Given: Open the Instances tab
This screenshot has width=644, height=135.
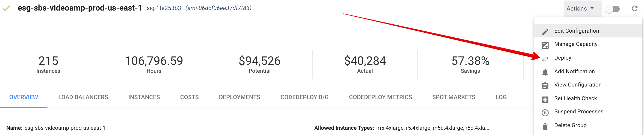Looking at the screenshot, I should (144, 97).
